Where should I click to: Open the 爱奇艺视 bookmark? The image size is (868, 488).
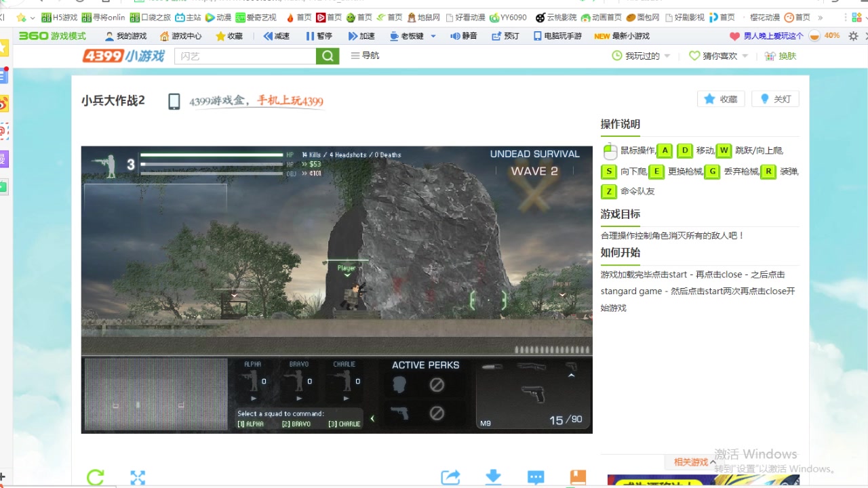coord(256,17)
